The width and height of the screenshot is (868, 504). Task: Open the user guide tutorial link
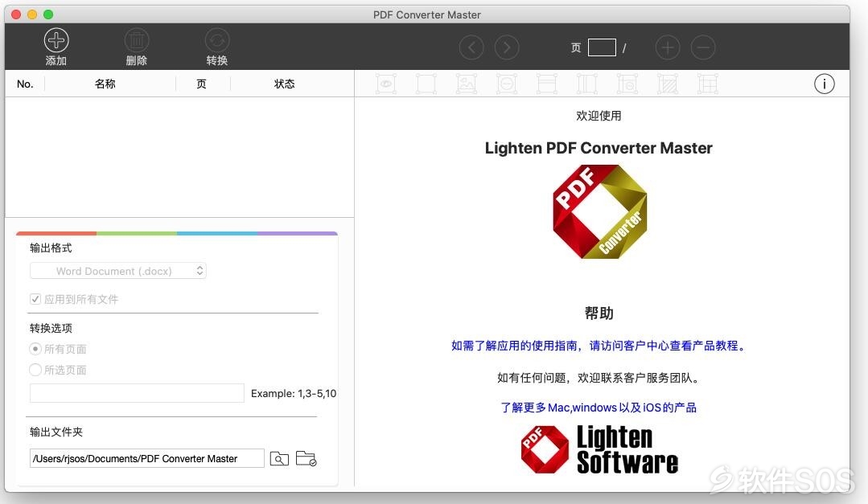tap(599, 346)
